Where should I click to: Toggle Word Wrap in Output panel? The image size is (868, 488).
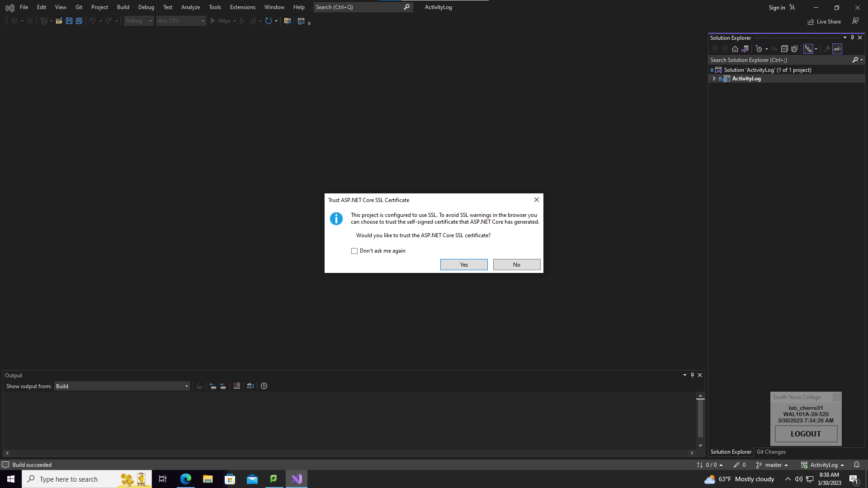[x=250, y=386]
